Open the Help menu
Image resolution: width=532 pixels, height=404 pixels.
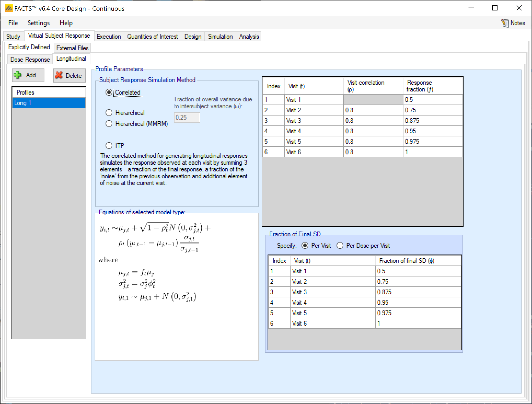tap(66, 23)
